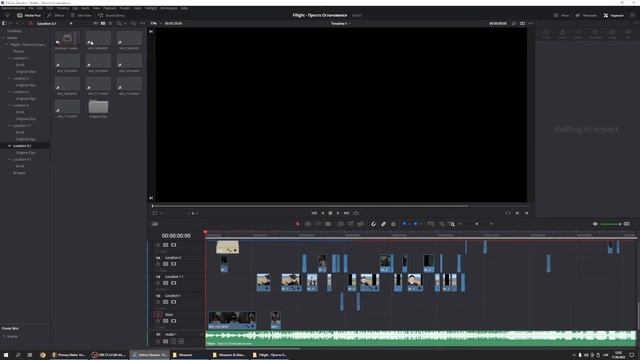Select the Location 4.1 bin
The width and height of the screenshot is (640, 360).
click(x=22, y=159)
